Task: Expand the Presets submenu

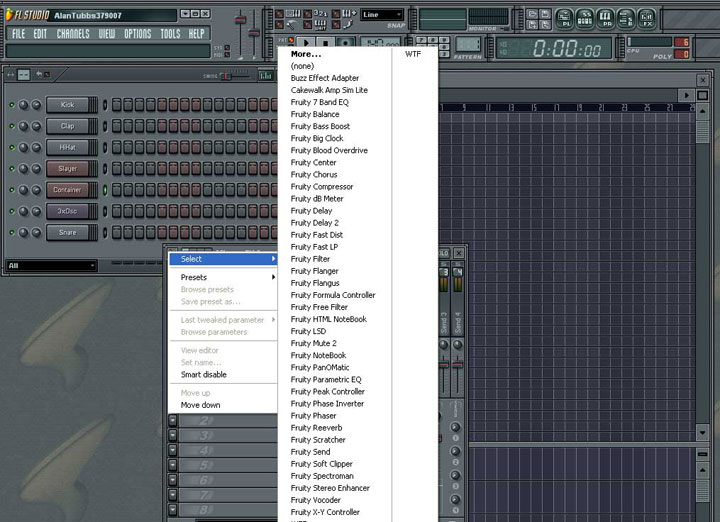Action: click(x=224, y=277)
